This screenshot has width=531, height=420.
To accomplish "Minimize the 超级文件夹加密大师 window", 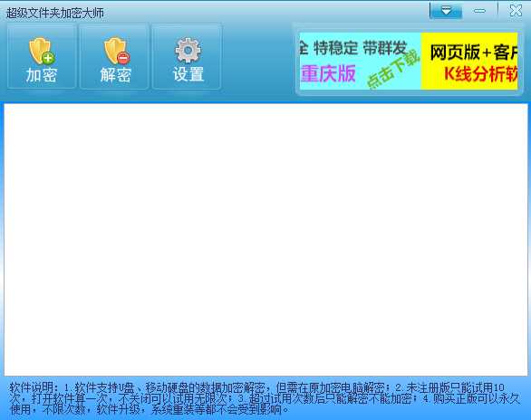I will [x=479, y=11].
